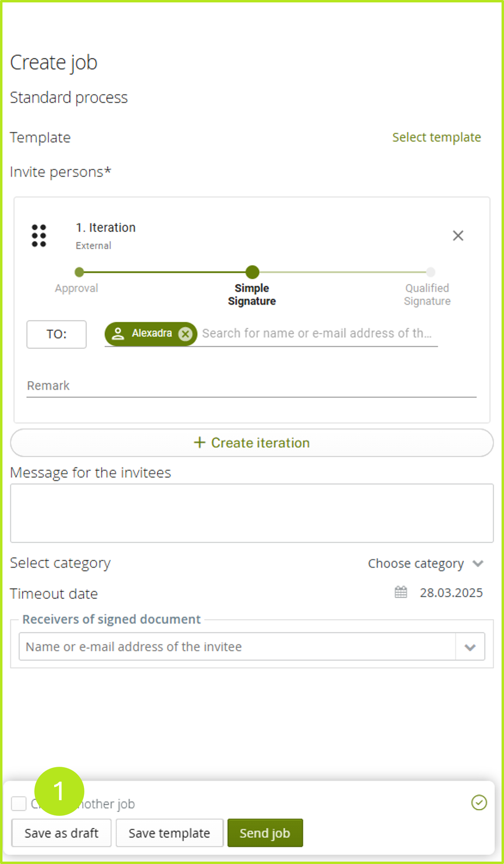
Task: Open receivers of signed document dropdown arrow
Action: click(x=470, y=647)
